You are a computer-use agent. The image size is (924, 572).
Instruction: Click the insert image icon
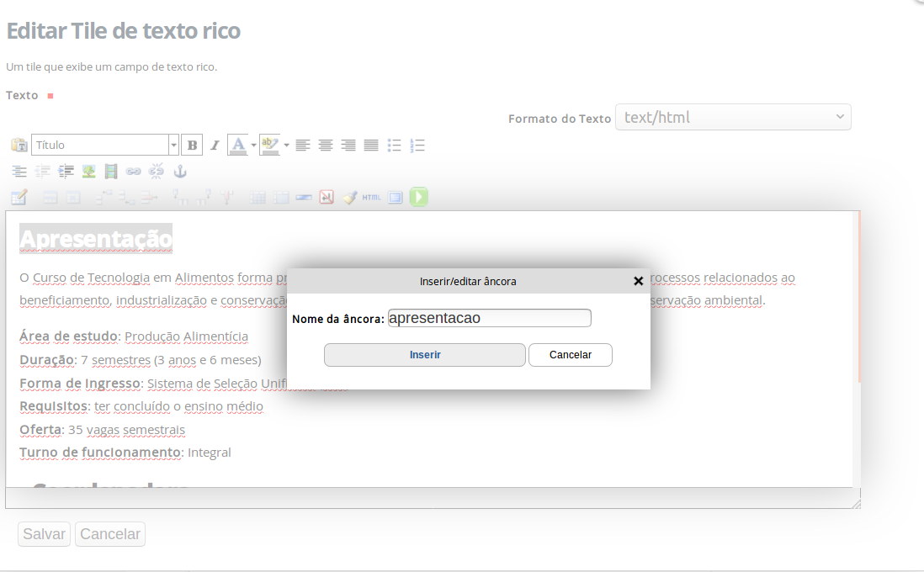[x=88, y=172]
